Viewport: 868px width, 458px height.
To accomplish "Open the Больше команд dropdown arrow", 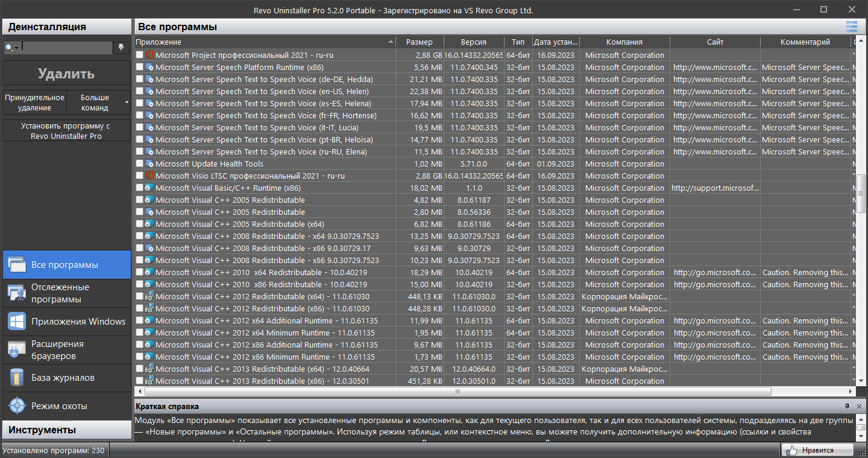I will (127, 102).
